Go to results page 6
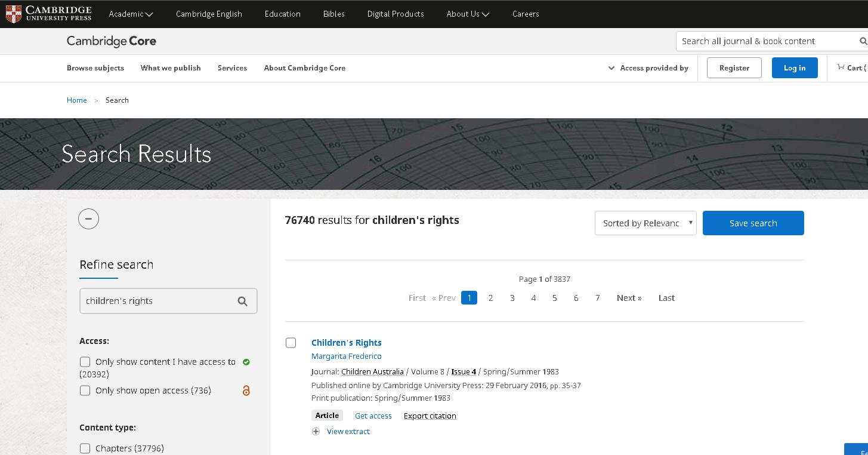Screen dimensions: 868x455 coord(576,298)
